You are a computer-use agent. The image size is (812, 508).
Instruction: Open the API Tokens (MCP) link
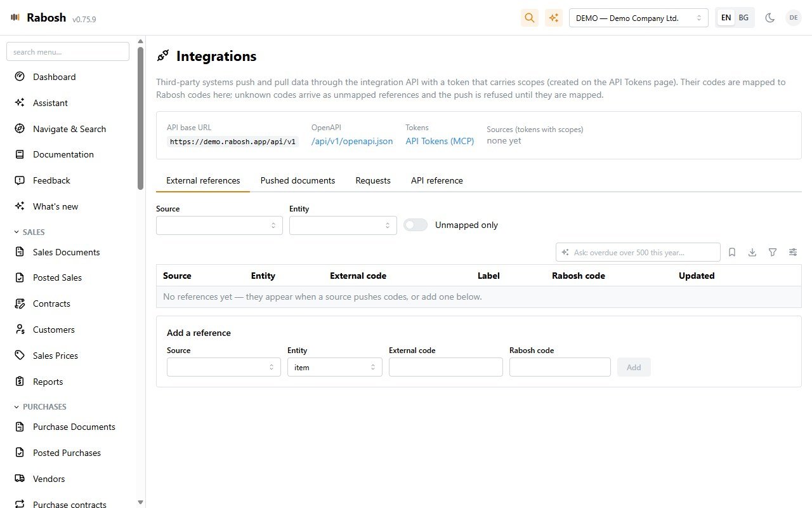440,141
